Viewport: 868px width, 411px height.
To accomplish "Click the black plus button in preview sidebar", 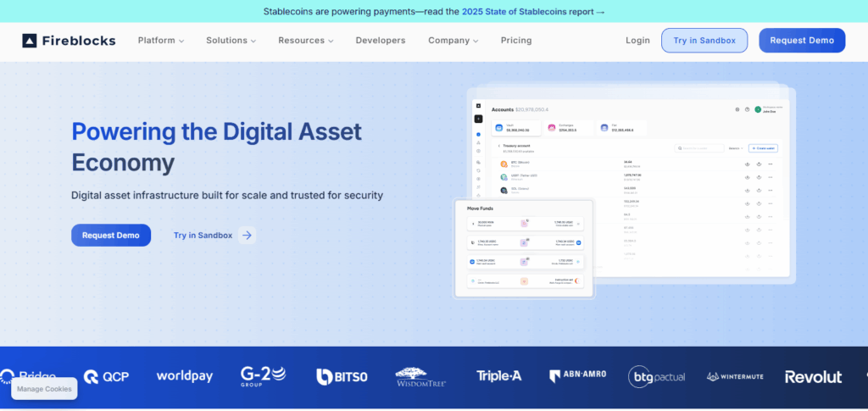I will (478, 119).
